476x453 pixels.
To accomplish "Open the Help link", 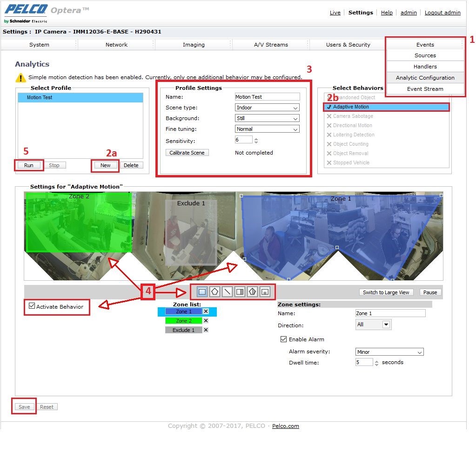I will [387, 13].
